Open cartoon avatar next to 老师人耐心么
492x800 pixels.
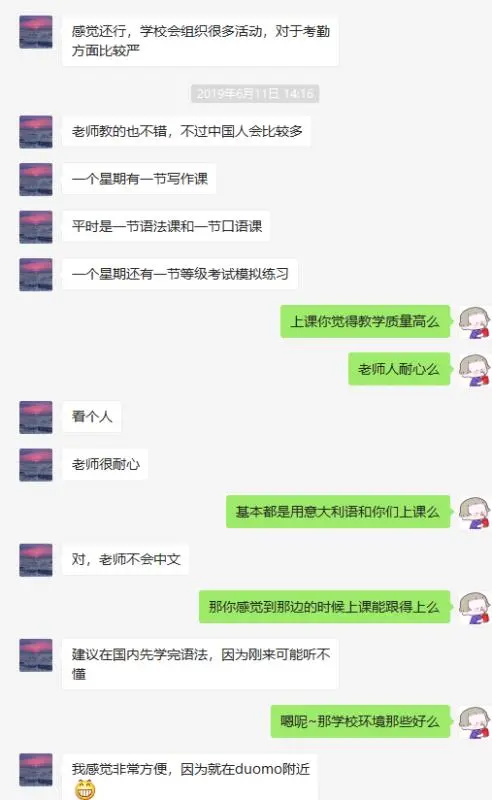pos(475,369)
